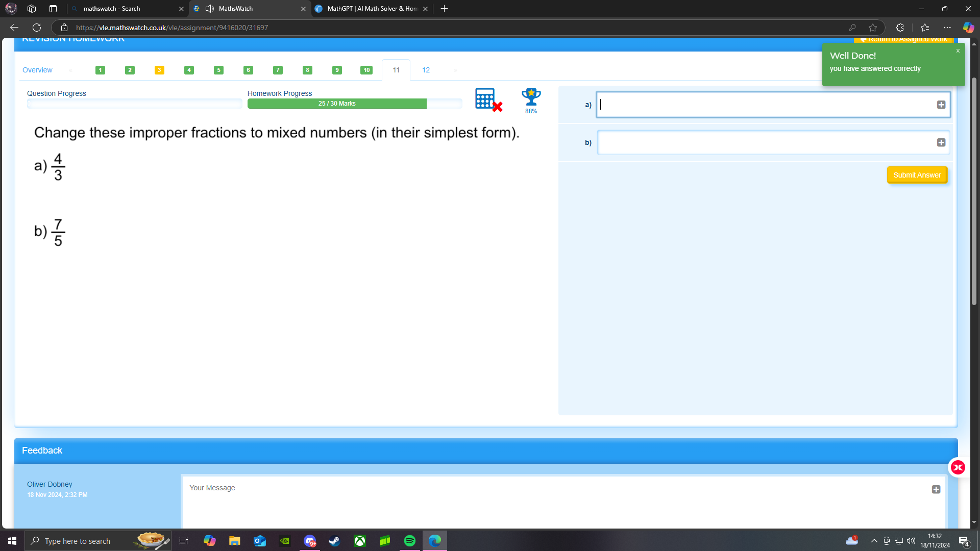Screen dimensions: 980x551
Task: Go to question 9
Action: pyautogui.click(x=337, y=70)
